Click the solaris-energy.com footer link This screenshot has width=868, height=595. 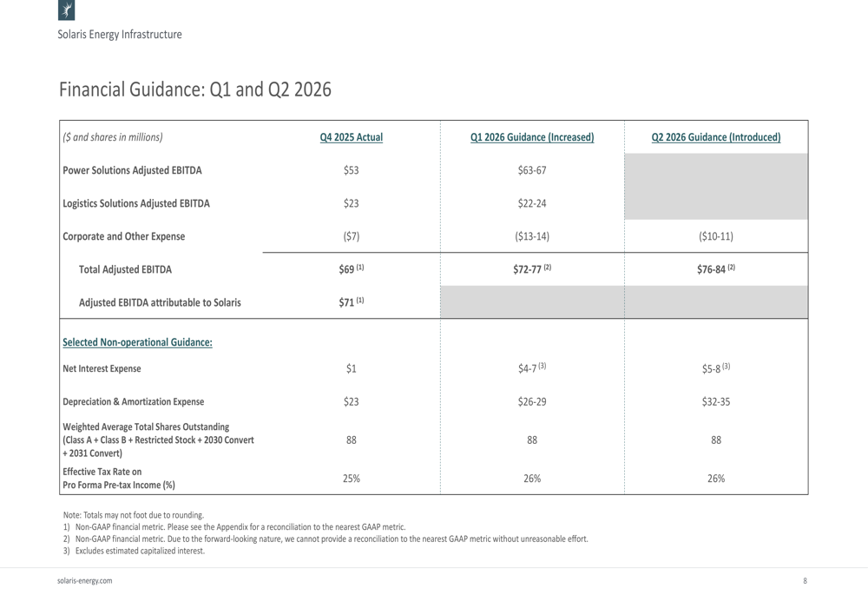[85, 580]
